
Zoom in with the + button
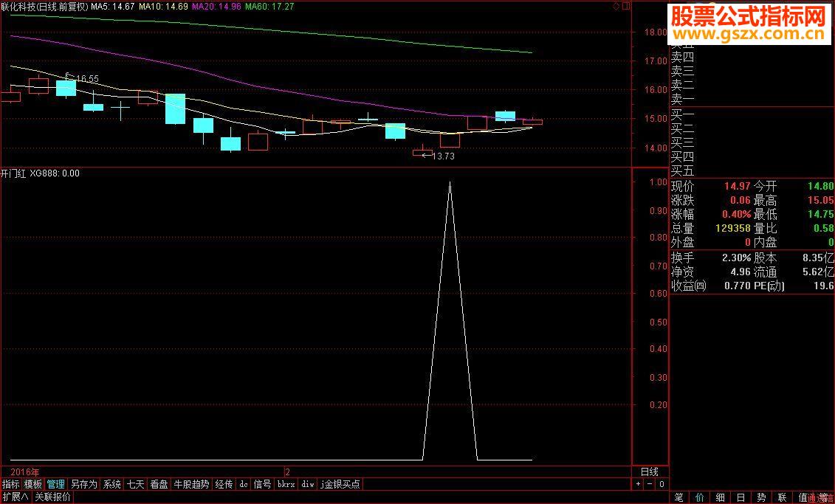tap(639, 484)
